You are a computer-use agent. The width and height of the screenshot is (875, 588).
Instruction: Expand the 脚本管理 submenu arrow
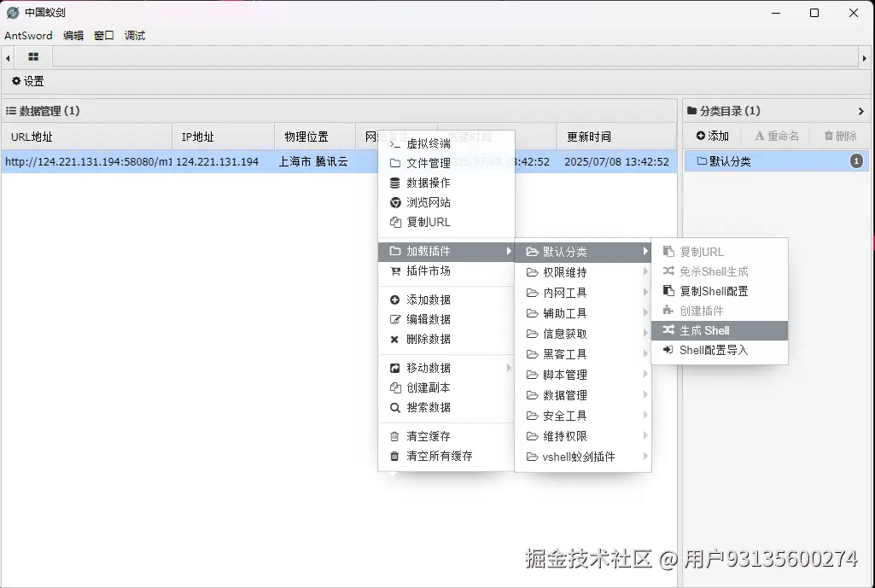[645, 375]
